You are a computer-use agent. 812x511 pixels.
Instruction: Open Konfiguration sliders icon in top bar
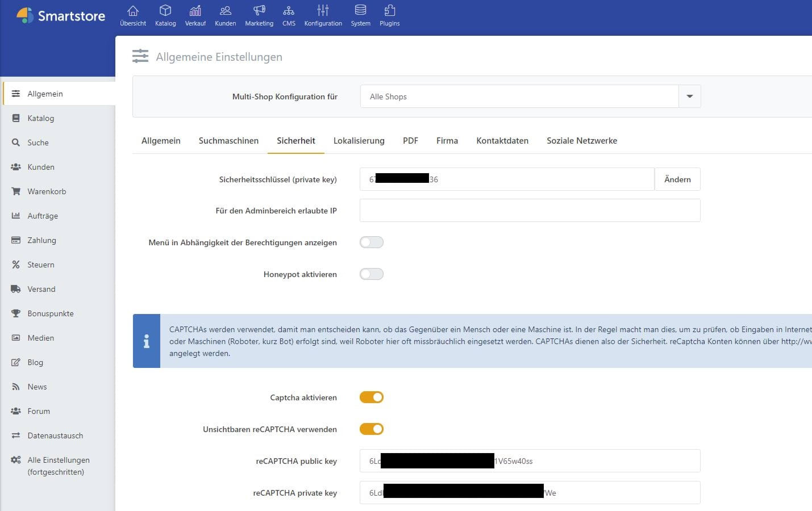(323, 11)
